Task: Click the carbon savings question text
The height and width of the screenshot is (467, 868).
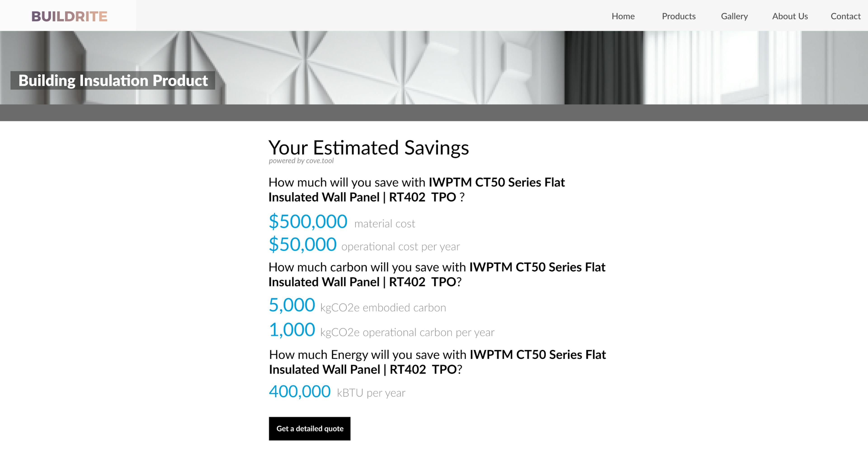Action: point(437,274)
